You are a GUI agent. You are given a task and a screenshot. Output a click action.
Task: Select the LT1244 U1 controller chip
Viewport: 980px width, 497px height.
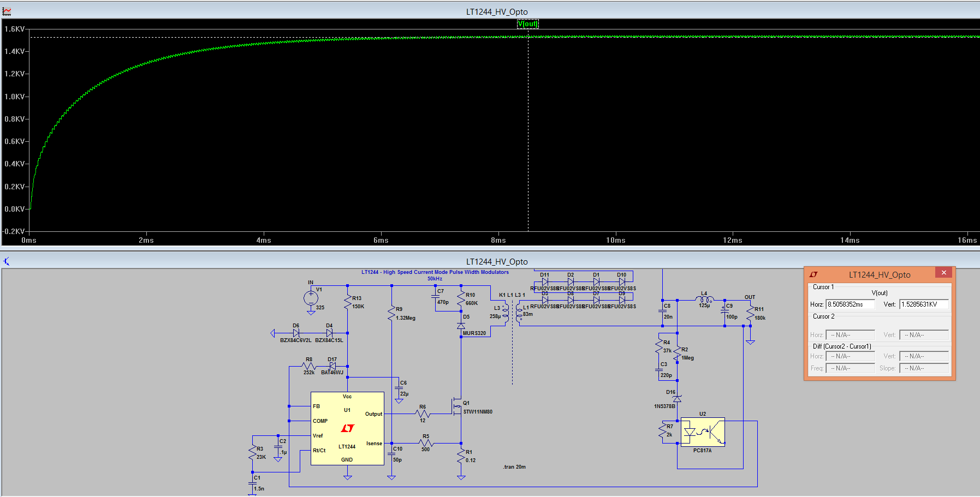(x=347, y=428)
